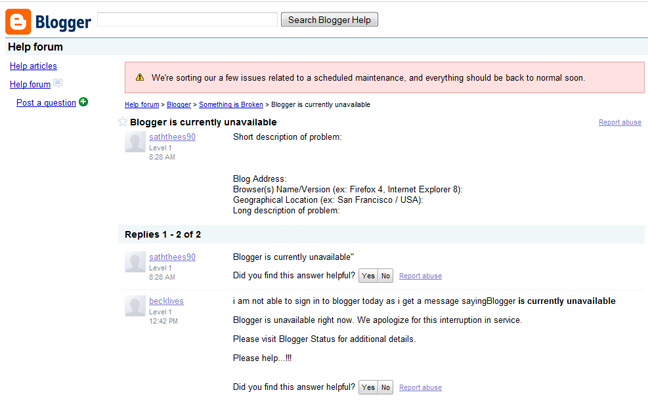Report abuse for the main thread
This screenshot has width=648, height=405.
620,122
